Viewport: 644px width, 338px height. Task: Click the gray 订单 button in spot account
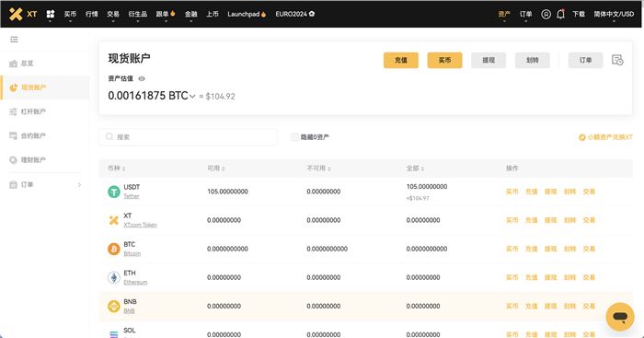pos(585,60)
